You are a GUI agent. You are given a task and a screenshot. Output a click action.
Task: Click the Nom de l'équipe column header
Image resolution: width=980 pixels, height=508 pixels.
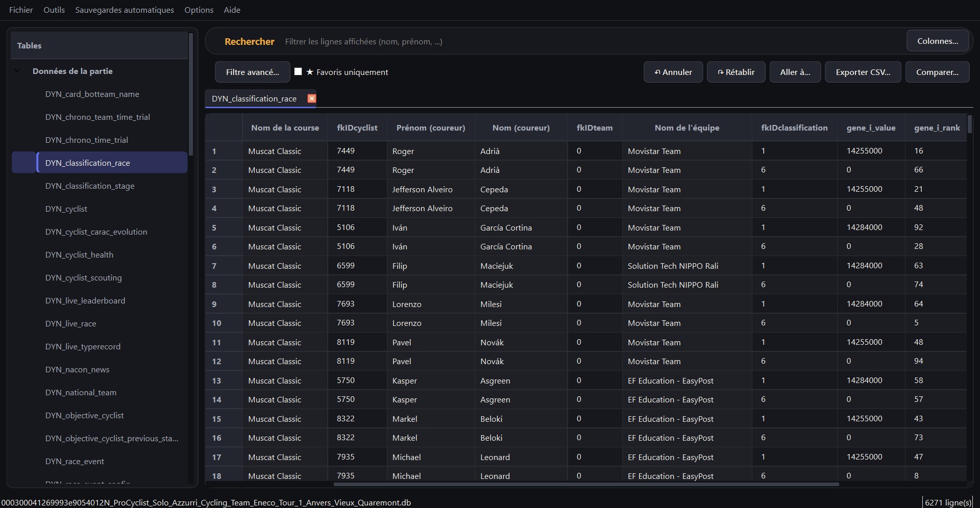(x=687, y=128)
